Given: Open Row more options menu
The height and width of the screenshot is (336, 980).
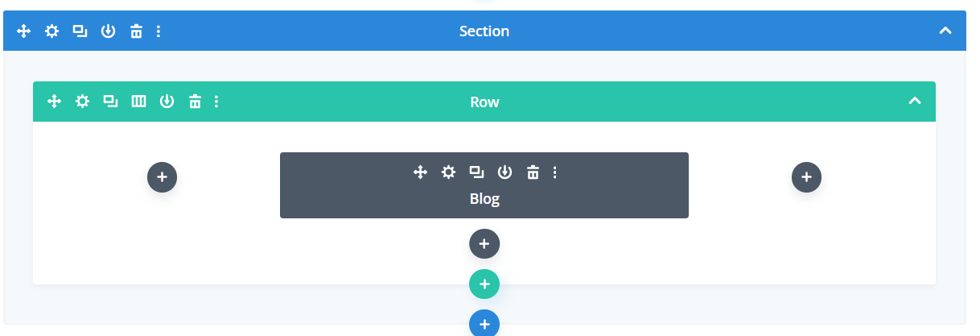Looking at the screenshot, I should 216,102.
